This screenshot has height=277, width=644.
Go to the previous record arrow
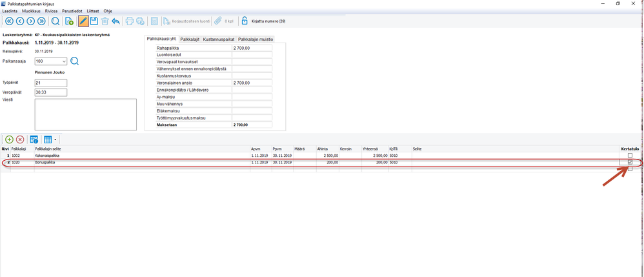pos(20,21)
